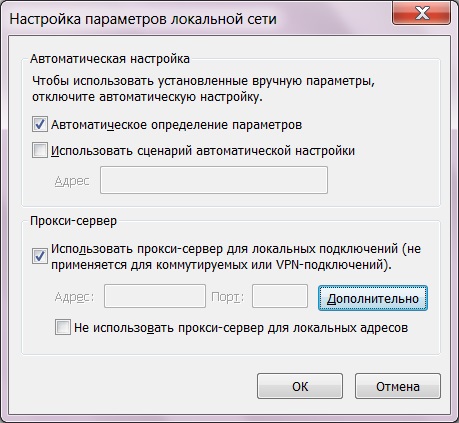Dismiss the dialog with the 'Отмена' button
This screenshot has width=459, height=423.
tap(398, 386)
